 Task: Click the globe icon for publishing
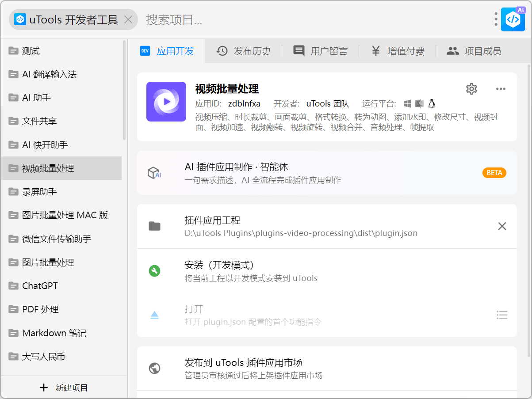[x=154, y=369]
